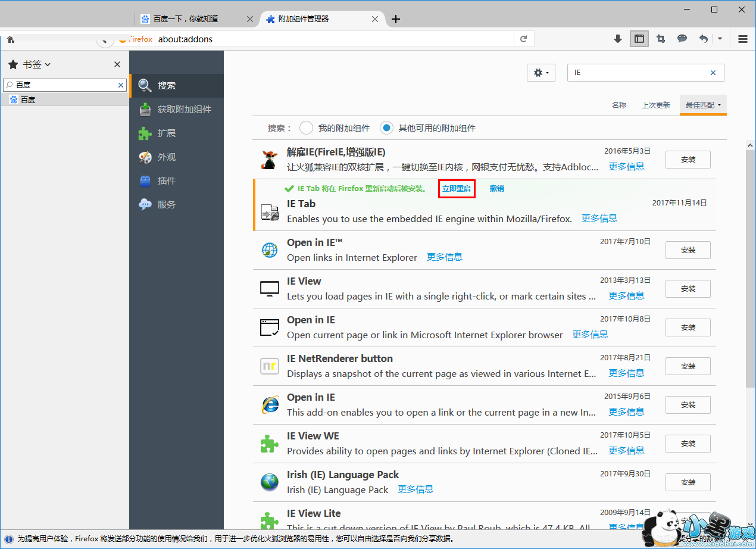Open the chat bubble toolbar icon

pos(682,39)
